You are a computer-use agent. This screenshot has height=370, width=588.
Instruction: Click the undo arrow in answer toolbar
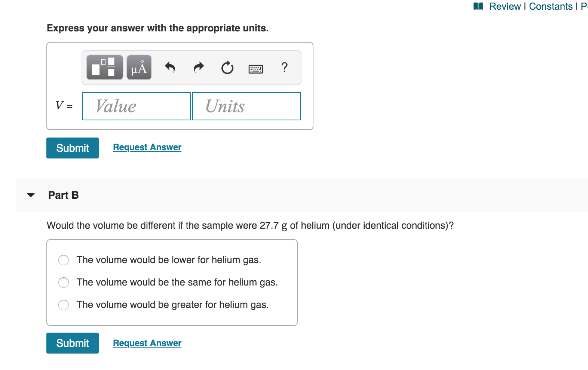point(170,68)
